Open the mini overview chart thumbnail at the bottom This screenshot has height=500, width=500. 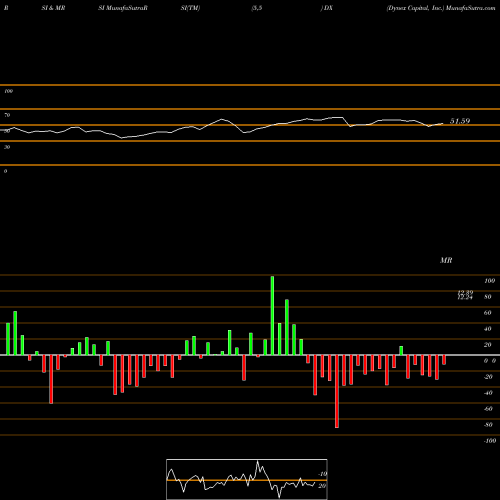[247, 479]
